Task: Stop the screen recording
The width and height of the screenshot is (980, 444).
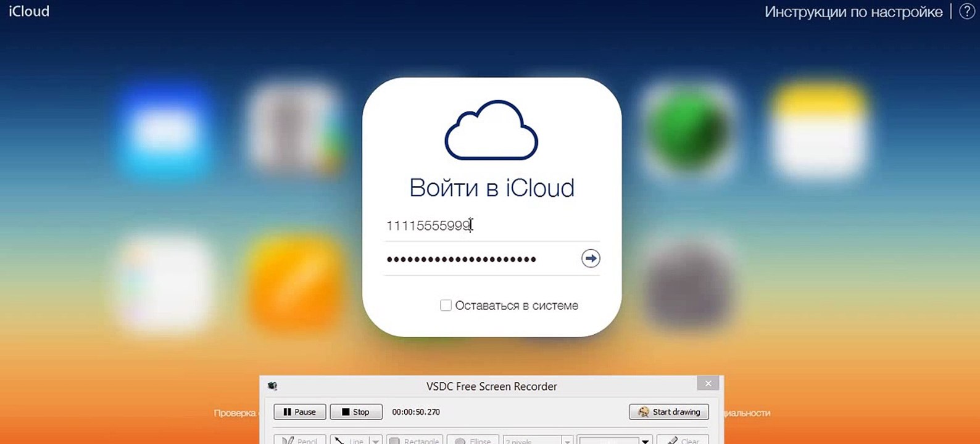Action: 356,412
